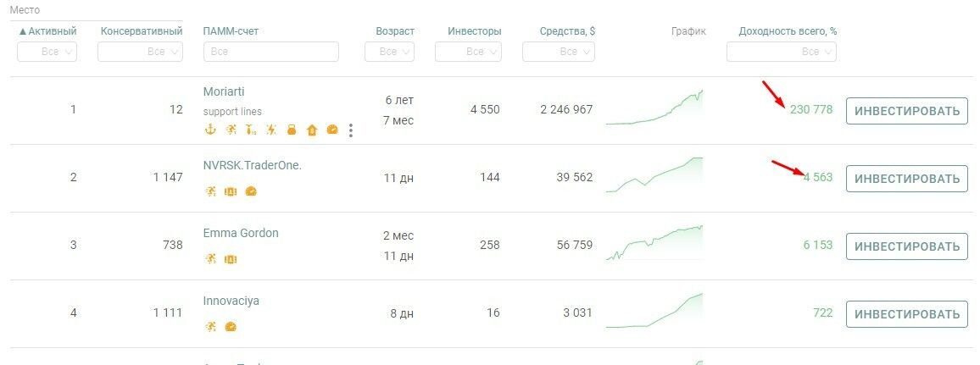Image resolution: width=980 pixels, height=365 pixels.
Task: Open the Активный filter dropdown
Action: point(47,52)
